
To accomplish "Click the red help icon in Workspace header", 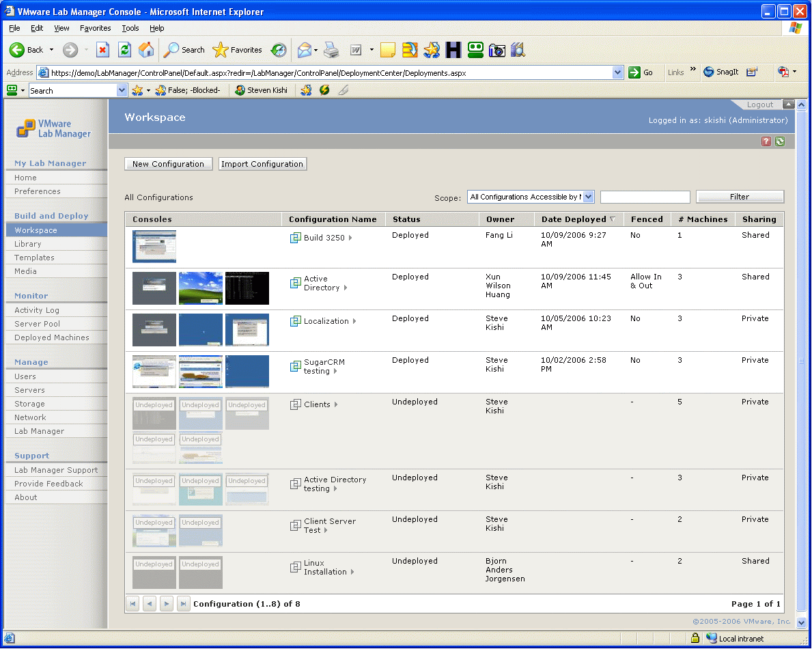I will [x=766, y=141].
